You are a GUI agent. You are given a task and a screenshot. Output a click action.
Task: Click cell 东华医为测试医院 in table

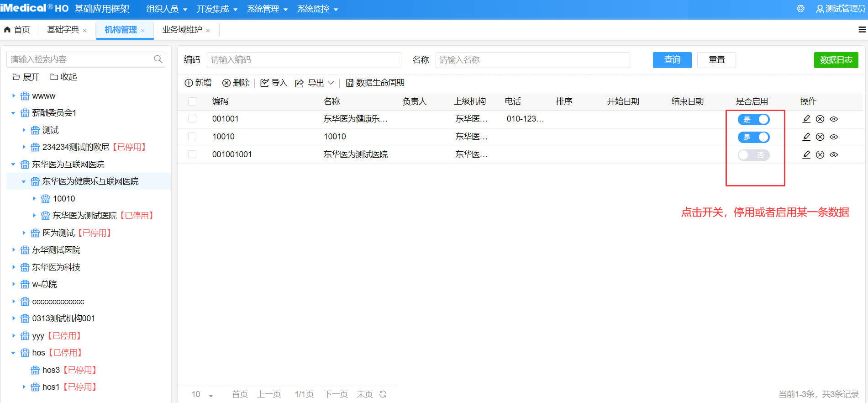[x=356, y=154]
